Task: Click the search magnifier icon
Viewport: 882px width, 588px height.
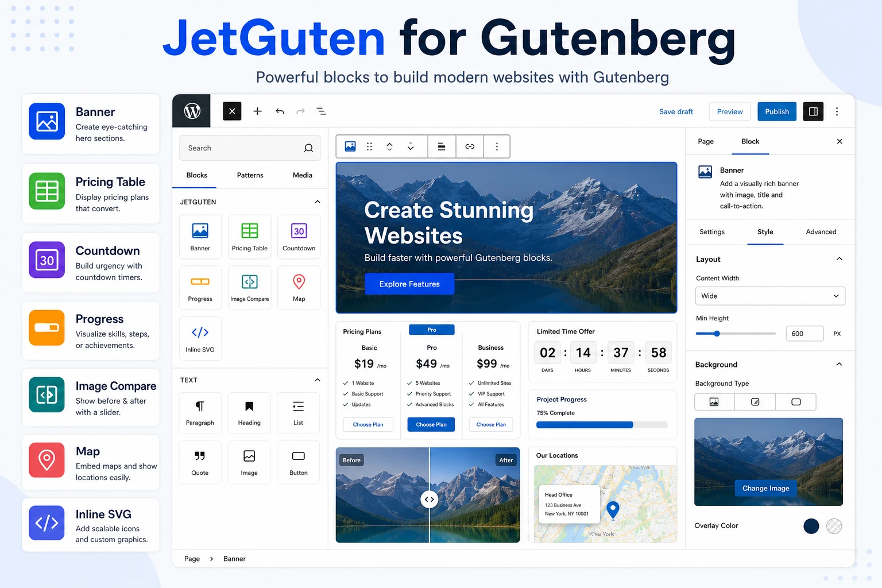Action: point(308,148)
